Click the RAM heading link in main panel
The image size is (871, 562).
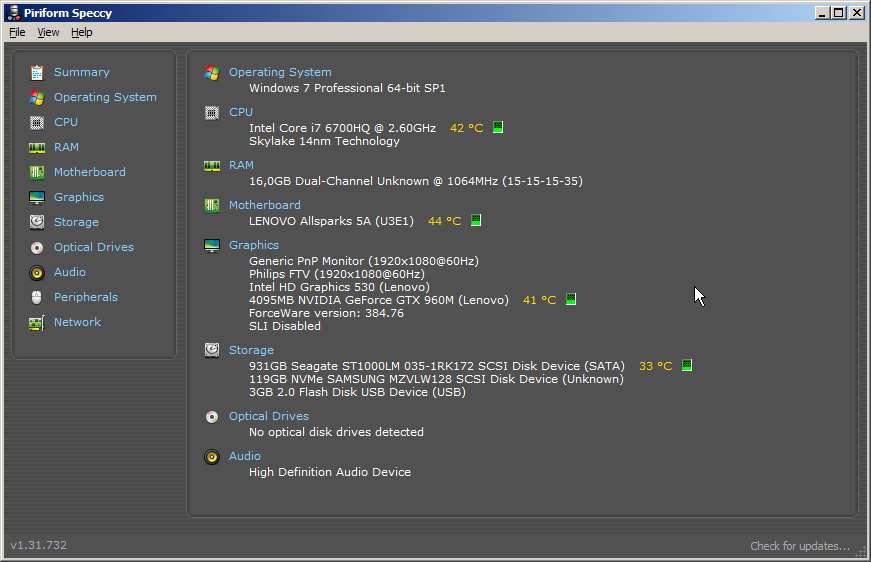pyautogui.click(x=241, y=165)
